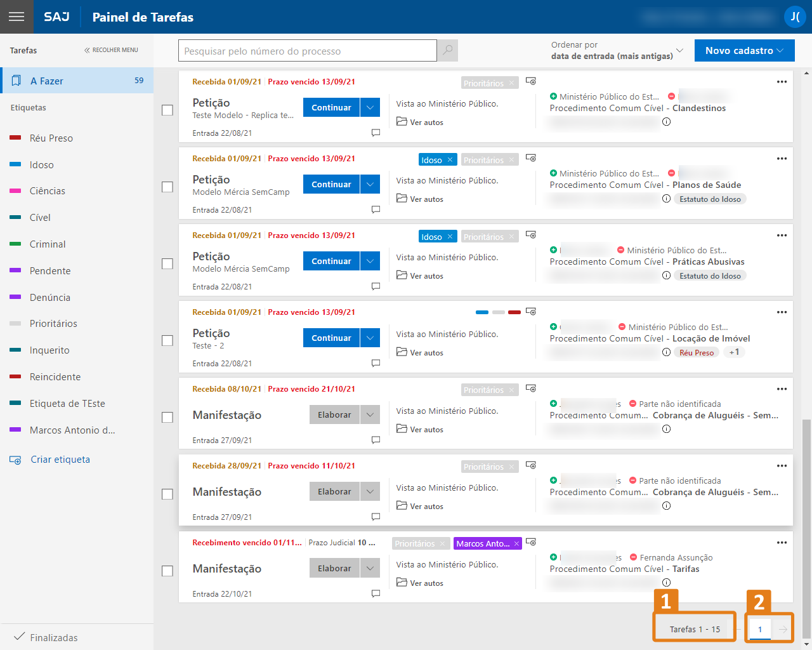The height and width of the screenshot is (650, 812).
Task: Expand Elaborar arrow on Tarifas card
Action: click(x=370, y=568)
